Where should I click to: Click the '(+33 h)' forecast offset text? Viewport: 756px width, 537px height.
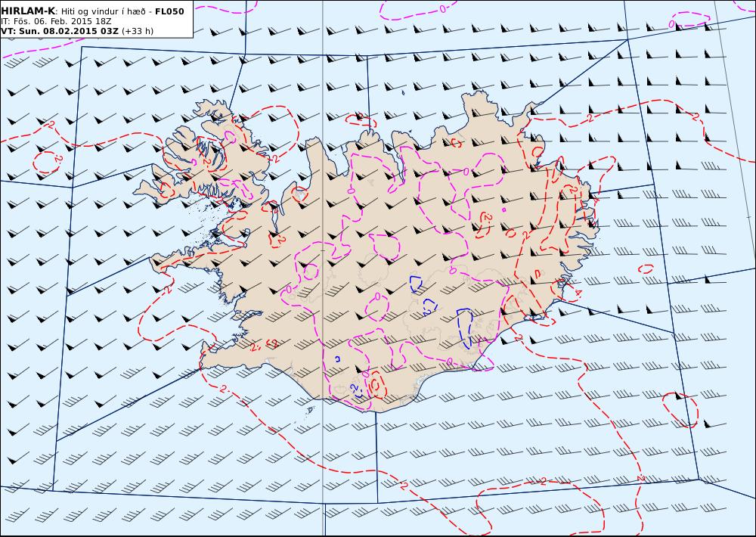pyautogui.click(x=138, y=31)
